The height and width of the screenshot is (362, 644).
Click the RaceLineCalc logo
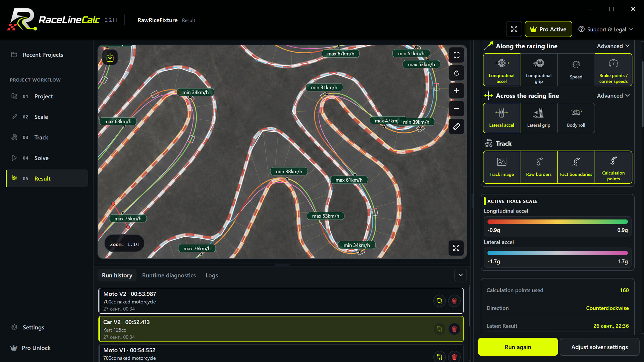tap(54, 19)
